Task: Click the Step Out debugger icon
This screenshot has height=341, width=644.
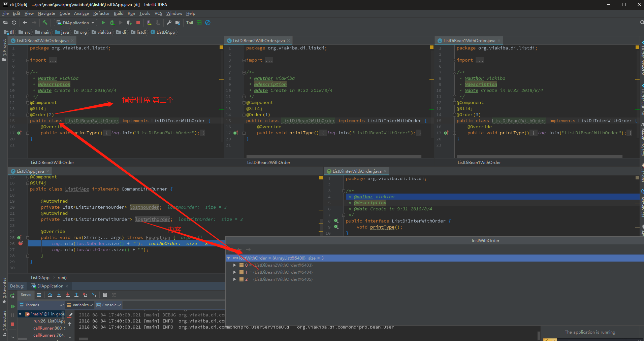Action: (76, 295)
